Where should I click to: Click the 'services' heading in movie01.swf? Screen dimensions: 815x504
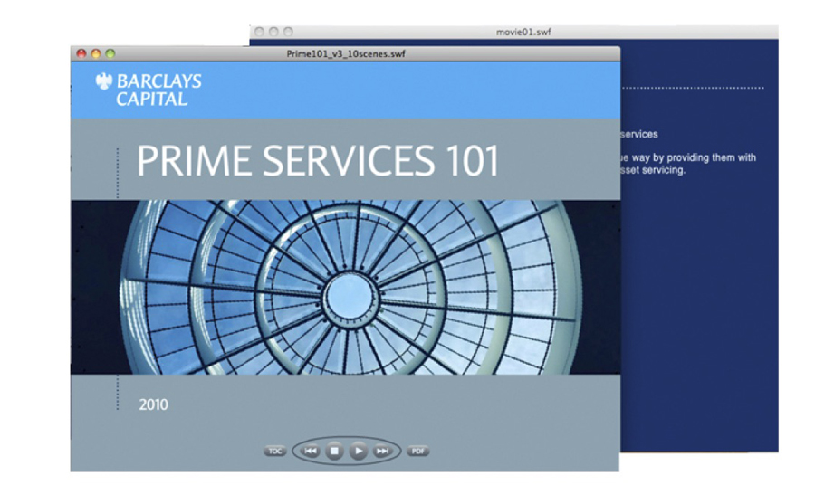pyautogui.click(x=639, y=135)
